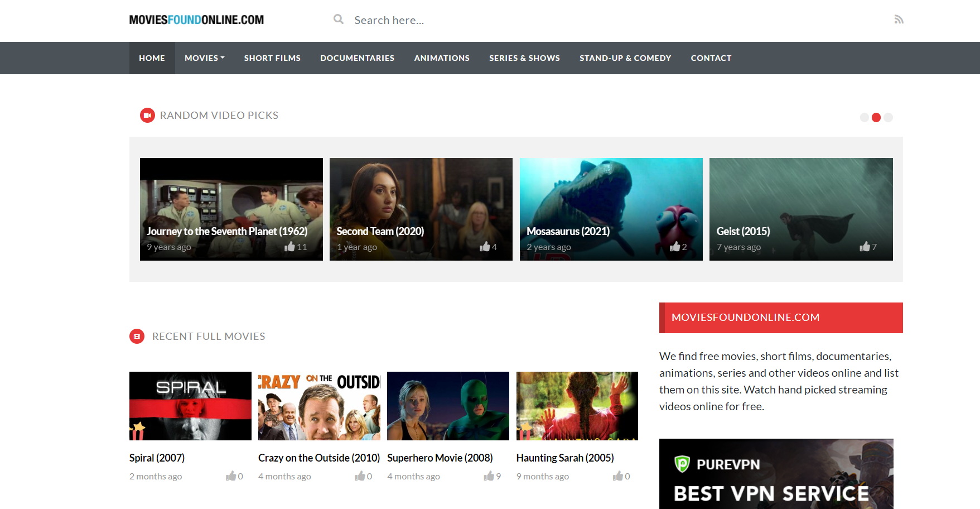Open the Geist (2015) title

coord(743,231)
